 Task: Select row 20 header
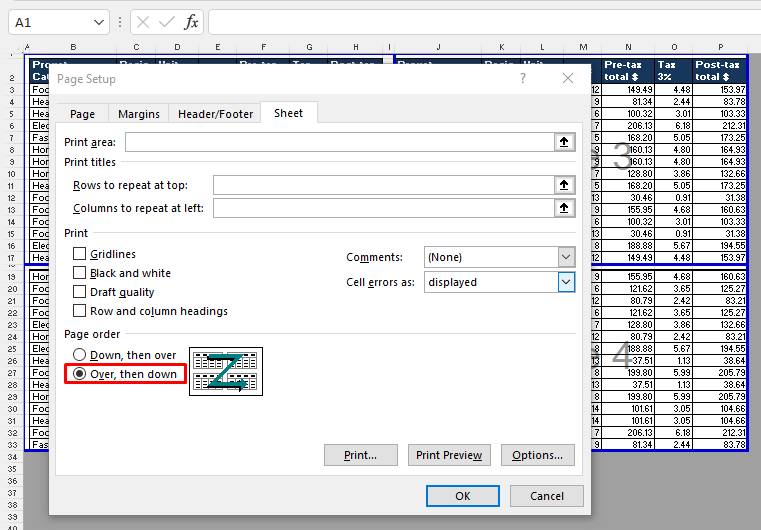click(12, 289)
